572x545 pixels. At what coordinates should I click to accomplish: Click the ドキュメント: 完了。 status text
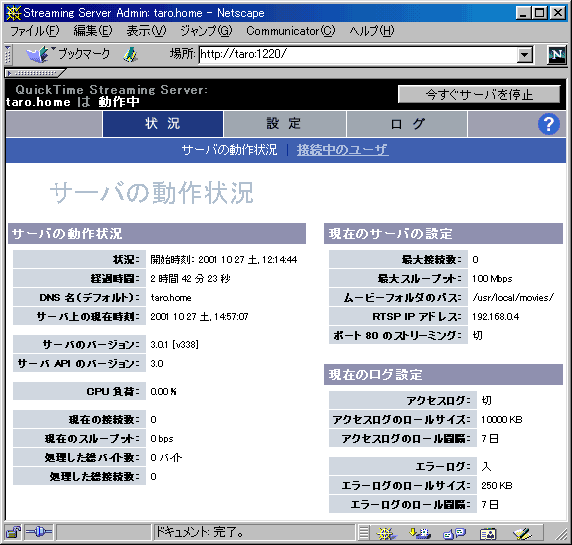coord(200,533)
